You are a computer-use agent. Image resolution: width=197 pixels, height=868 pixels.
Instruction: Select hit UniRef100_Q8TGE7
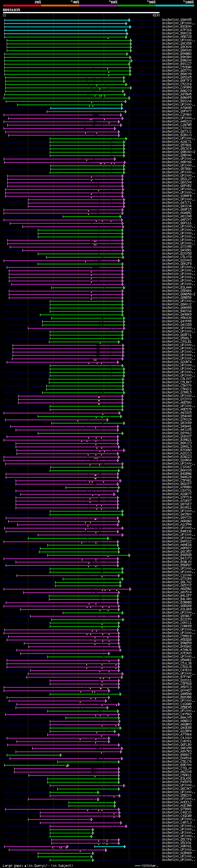(x=177, y=504)
